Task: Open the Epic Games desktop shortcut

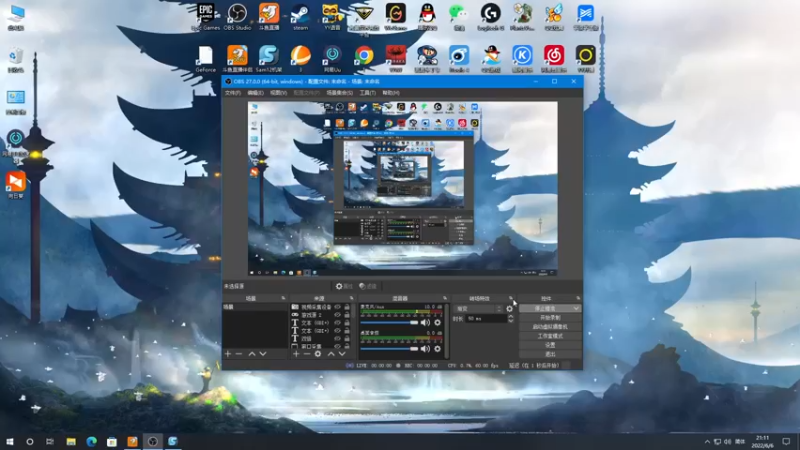Action: [206, 16]
